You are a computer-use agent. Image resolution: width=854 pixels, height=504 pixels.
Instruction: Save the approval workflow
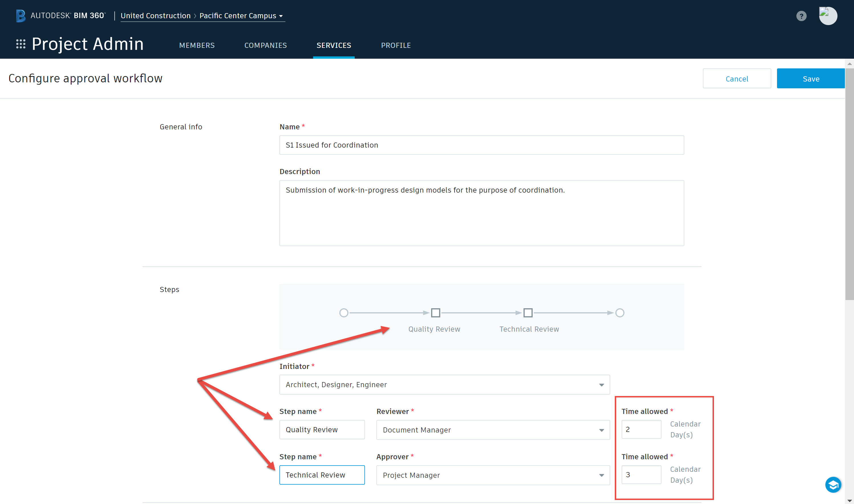(x=810, y=79)
